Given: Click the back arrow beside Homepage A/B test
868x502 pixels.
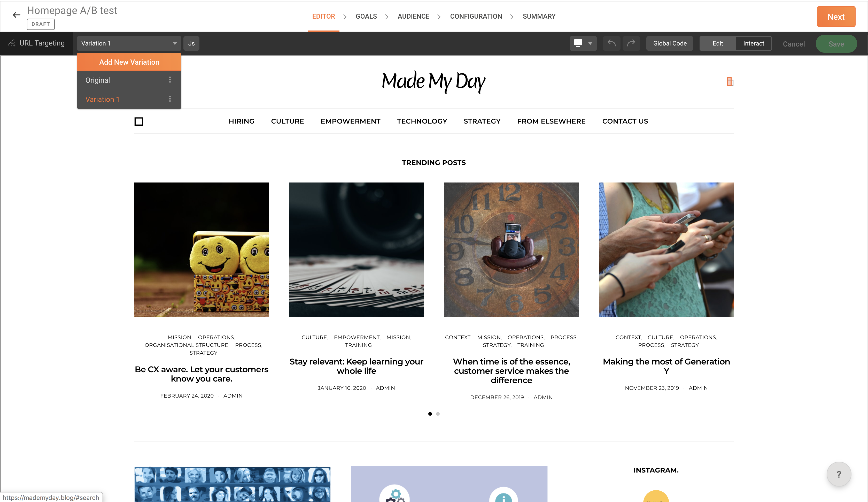Looking at the screenshot, I should (x=16, y=15).
